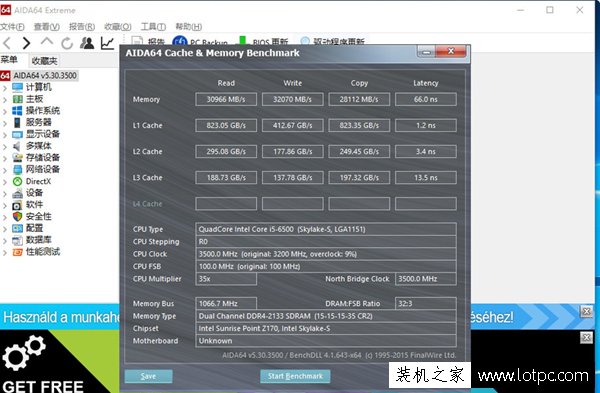Click the report page toolbar icon
Viewport: 600px width, 393px height.
137,41
